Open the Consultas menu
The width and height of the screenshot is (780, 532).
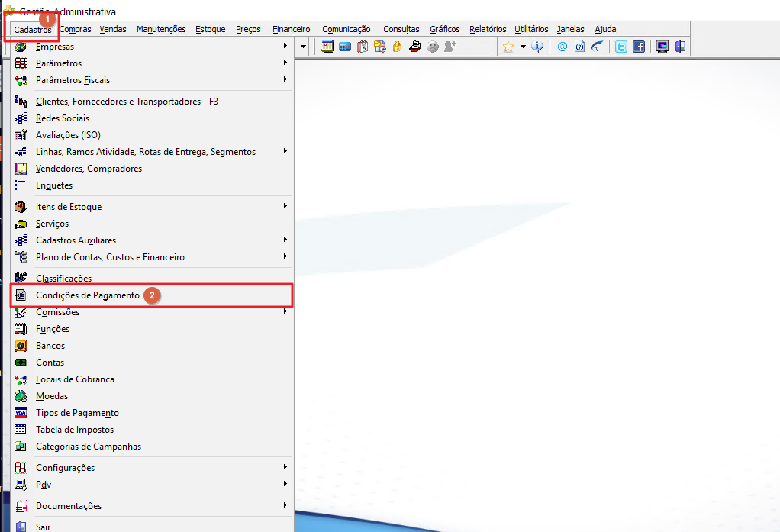[401, 29]
